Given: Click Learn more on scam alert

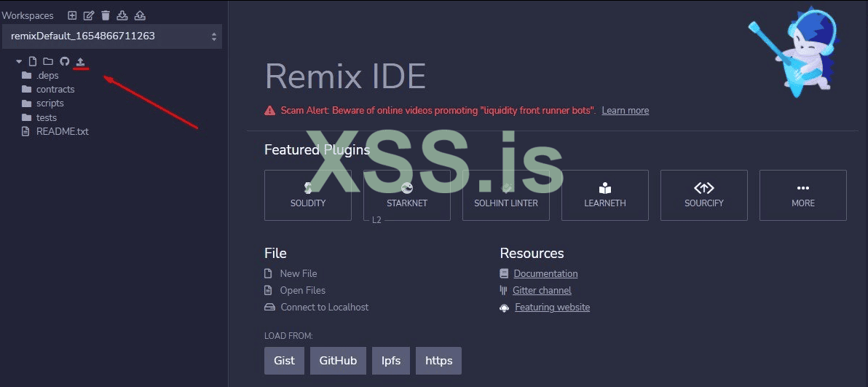Looking at the screenshot, I should (626, 110).
